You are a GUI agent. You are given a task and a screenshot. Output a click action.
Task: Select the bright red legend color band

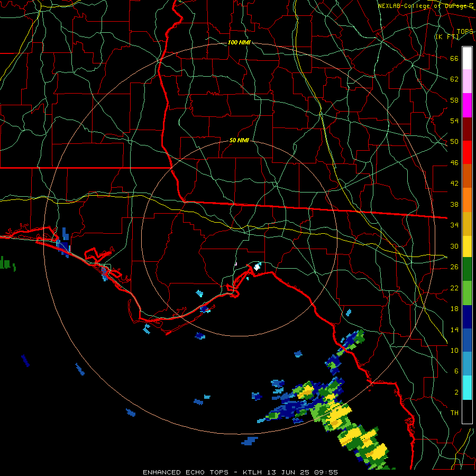pos(467,152)
